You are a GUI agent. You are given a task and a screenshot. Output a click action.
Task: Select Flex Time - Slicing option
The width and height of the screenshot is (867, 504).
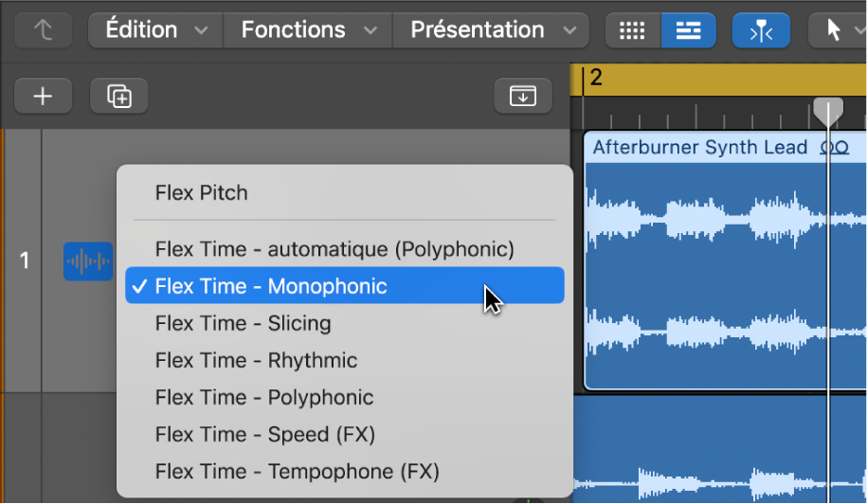243,323
